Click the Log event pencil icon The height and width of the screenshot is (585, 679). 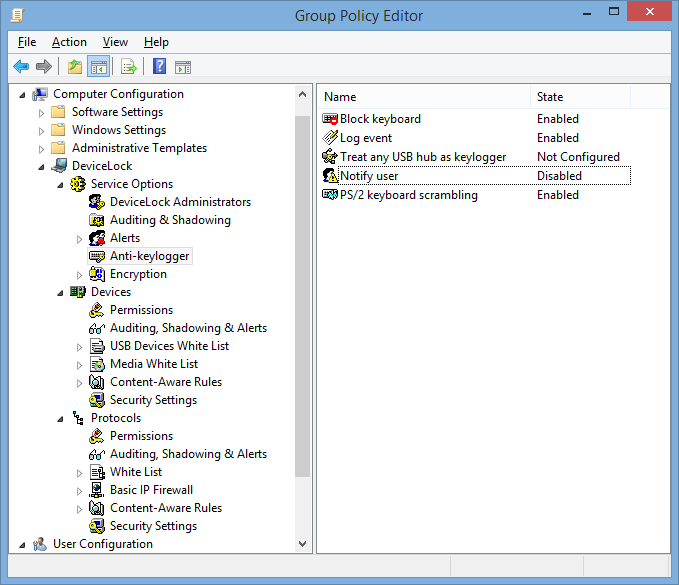(330, 138)
